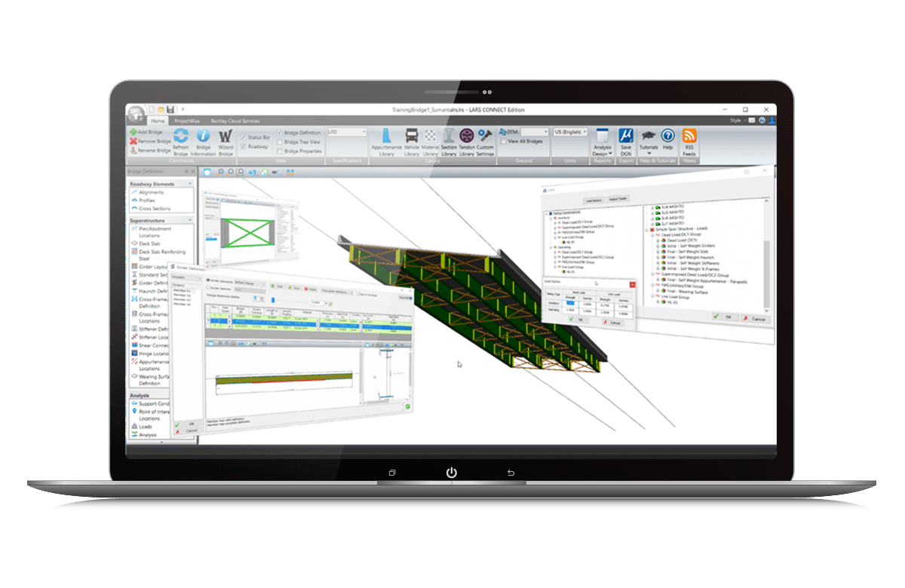Click the Load Factors button in Loads dialog

tap(594, 200)
